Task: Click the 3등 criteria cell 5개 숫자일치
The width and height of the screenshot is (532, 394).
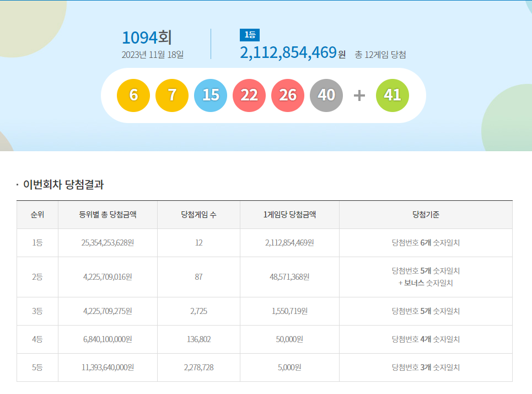Action: coord(426,311)
